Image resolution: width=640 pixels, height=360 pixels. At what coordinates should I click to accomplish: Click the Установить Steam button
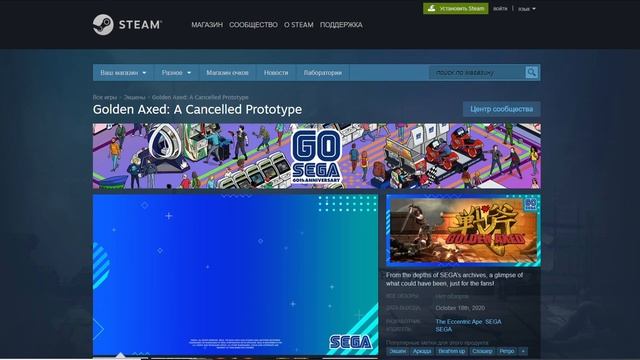[x=456, y=8]
